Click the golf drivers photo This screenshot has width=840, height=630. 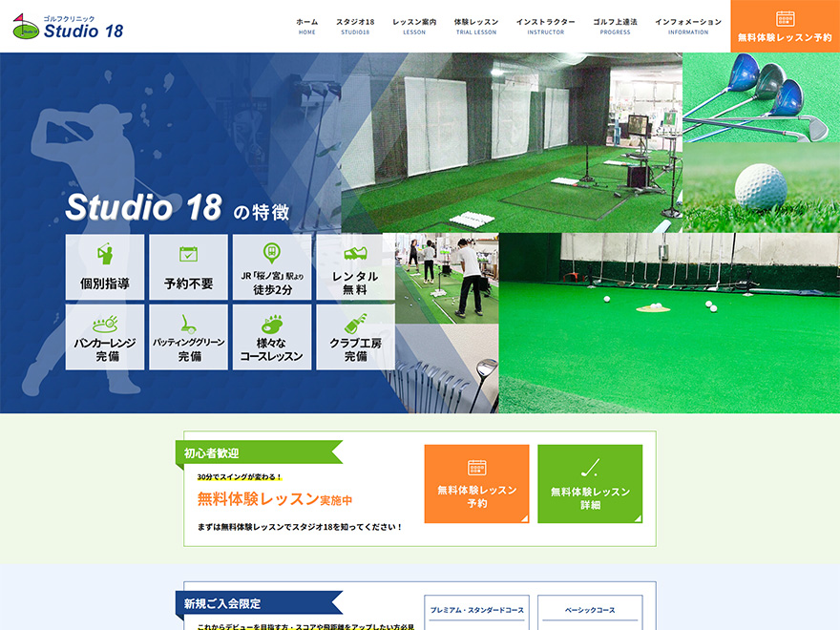pyautogui.click(x=762, y=97)
